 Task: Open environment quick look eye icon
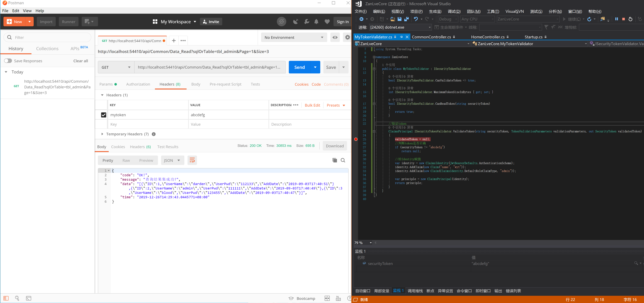click(x=335, y=37)
